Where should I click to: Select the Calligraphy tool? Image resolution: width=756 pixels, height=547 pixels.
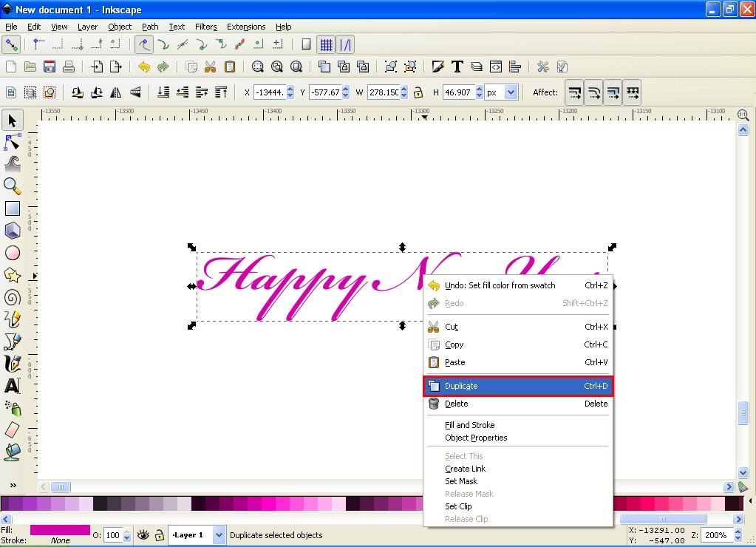point(12,364)
